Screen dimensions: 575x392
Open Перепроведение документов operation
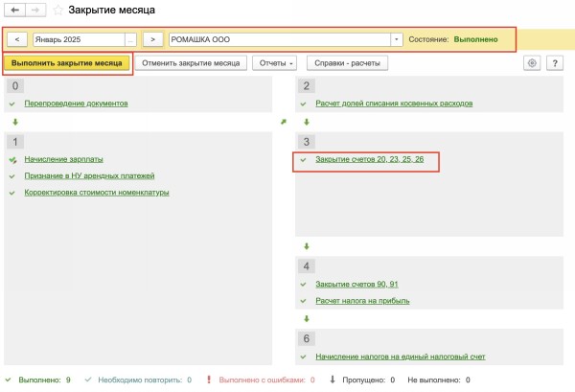tap(76, 103)
